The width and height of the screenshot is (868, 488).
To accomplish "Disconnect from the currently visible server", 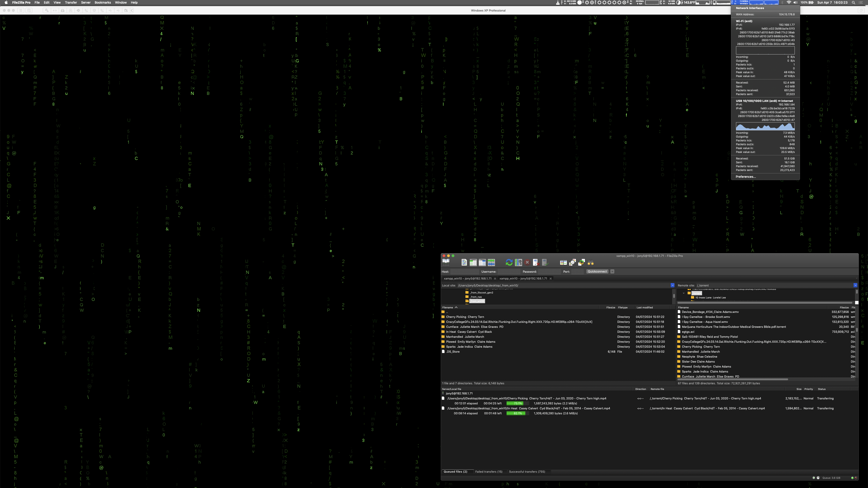I will (x=536, y=262).
